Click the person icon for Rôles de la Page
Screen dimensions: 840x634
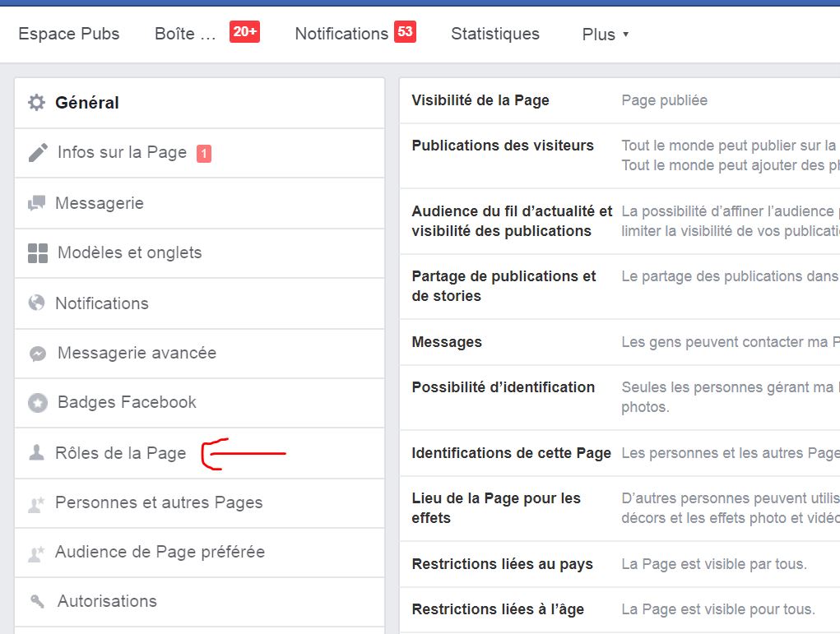click(36, 453)
